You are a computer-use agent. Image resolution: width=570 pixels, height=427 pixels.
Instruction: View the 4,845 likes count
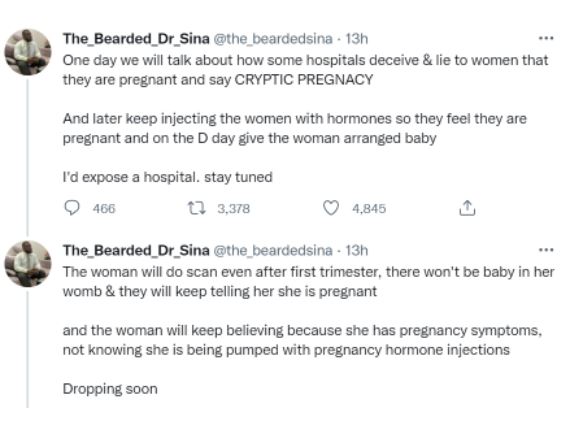point(369,209)
